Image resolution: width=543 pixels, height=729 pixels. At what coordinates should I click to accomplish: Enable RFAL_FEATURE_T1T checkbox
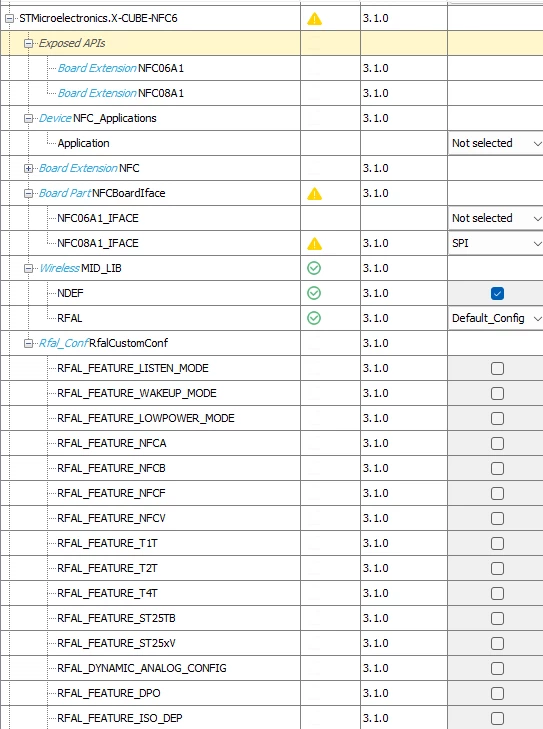point(497,543)
